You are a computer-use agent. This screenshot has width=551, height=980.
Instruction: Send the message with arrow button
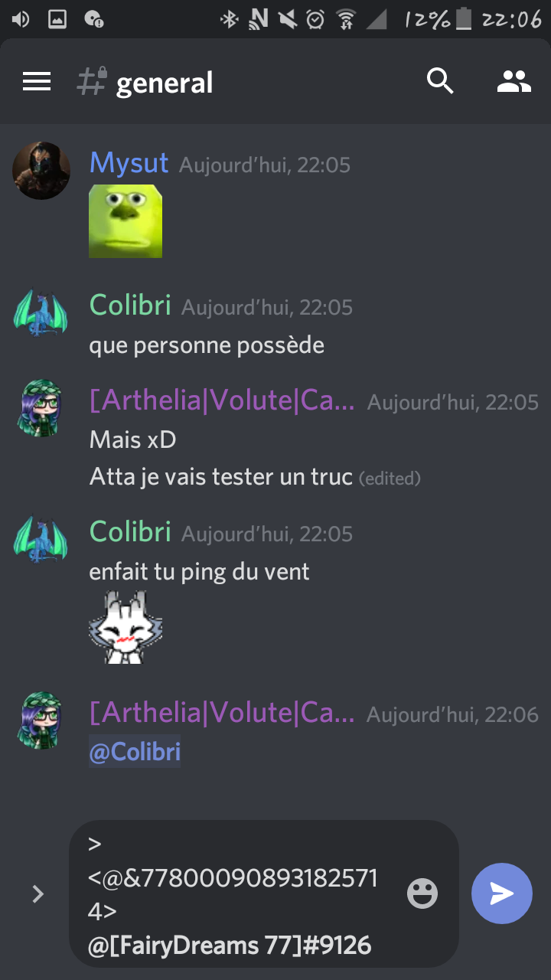click(x=502, y=893)
